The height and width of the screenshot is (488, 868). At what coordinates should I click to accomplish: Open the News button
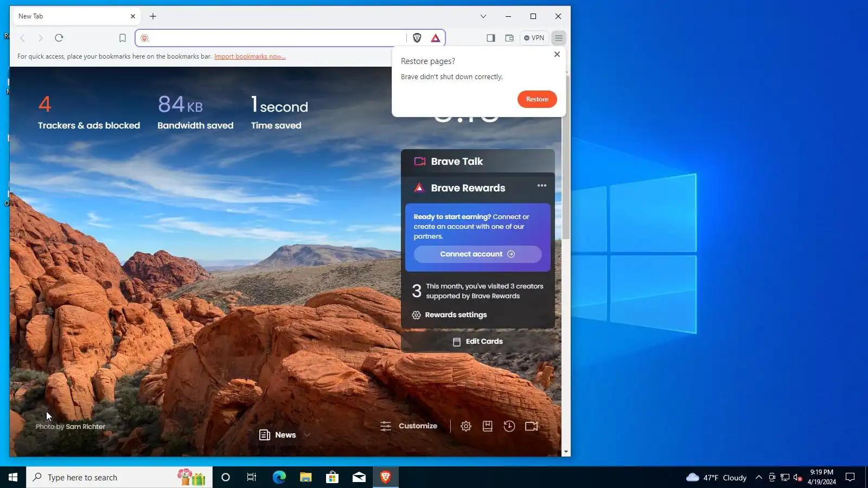point(278,435)
